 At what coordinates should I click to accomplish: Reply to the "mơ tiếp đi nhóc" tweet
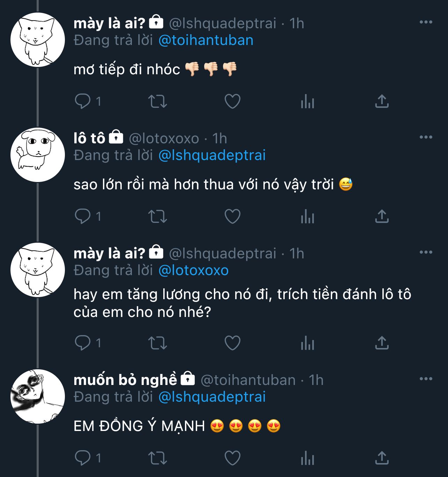[x=83, y=101]
